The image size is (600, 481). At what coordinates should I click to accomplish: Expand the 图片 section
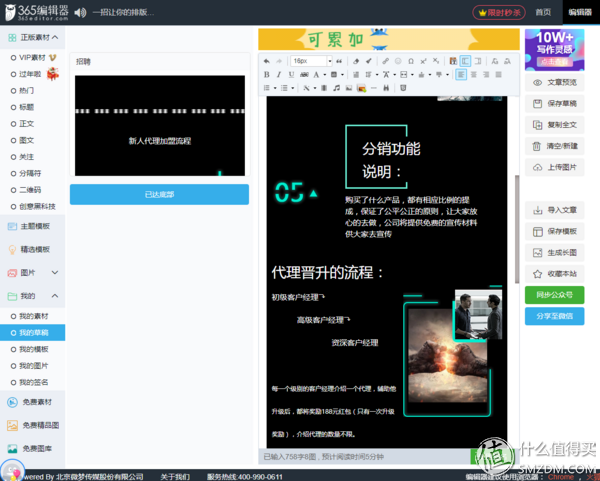pos(55,272)
